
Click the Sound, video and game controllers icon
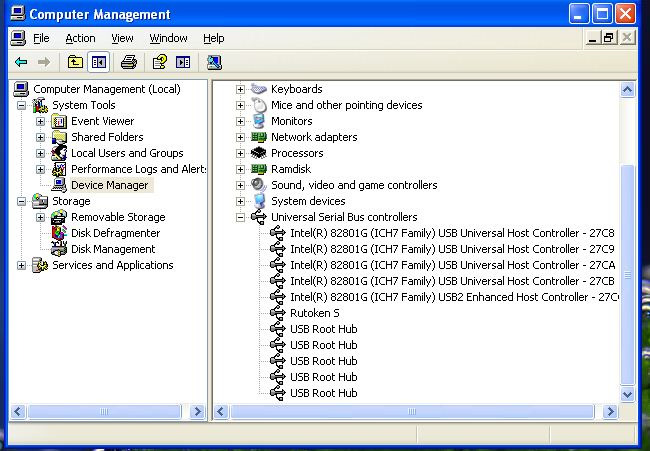point(259,185)
